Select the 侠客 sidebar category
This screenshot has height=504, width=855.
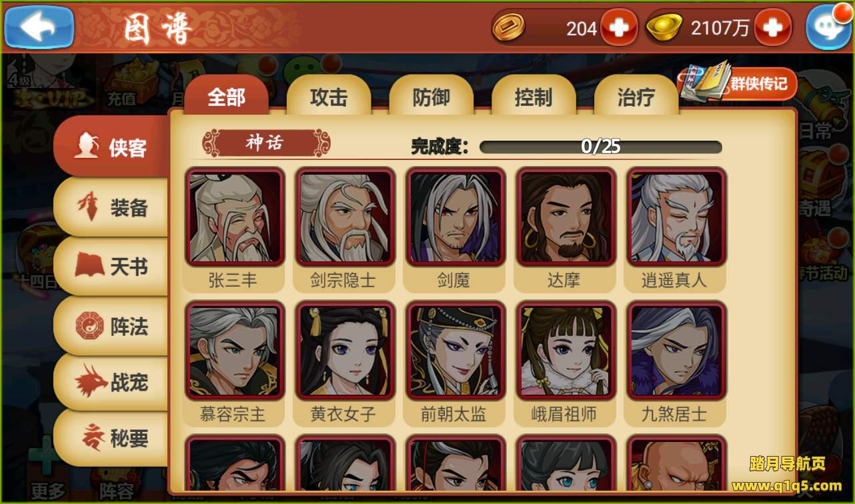point(111,146)
